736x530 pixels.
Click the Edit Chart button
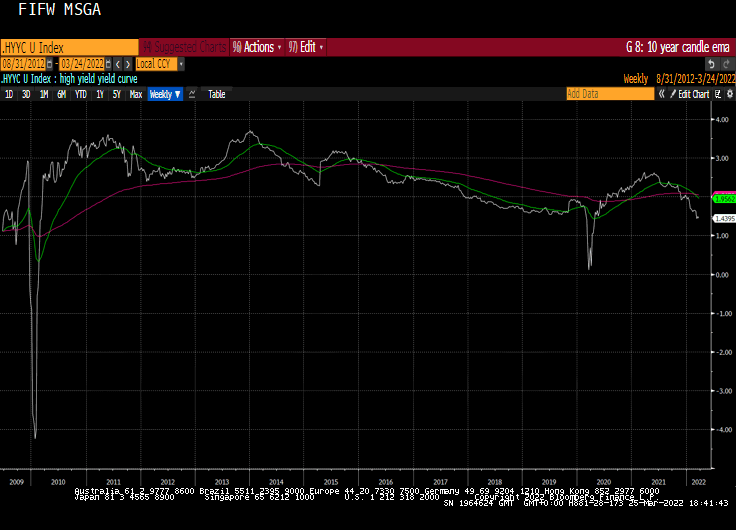click(690, 94)
